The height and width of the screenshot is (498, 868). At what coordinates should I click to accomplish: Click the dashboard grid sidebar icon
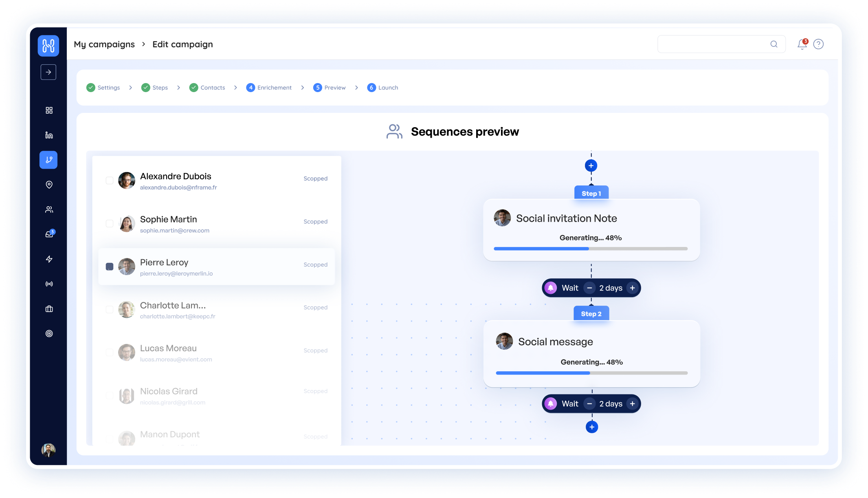[49, 110]
